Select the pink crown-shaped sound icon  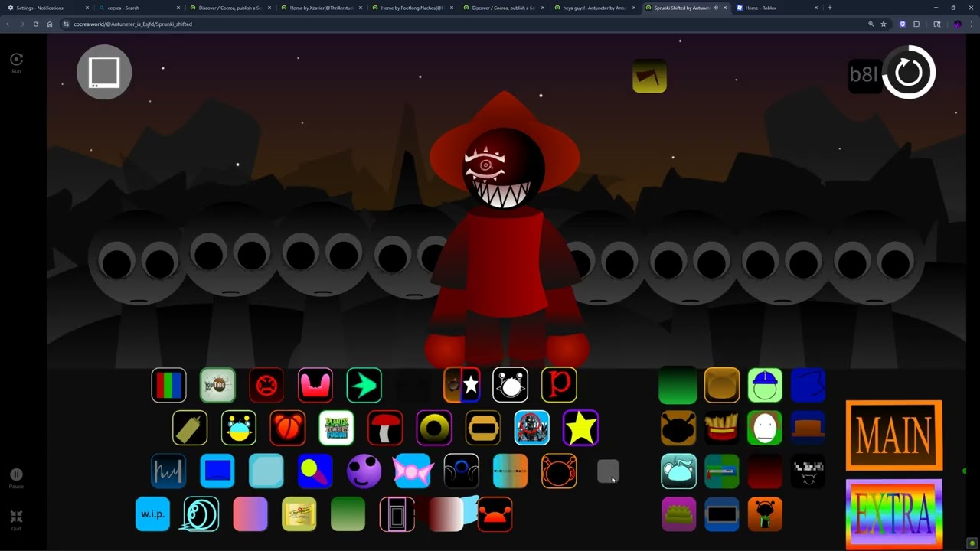pyautogui.click(x=315, y=385)
